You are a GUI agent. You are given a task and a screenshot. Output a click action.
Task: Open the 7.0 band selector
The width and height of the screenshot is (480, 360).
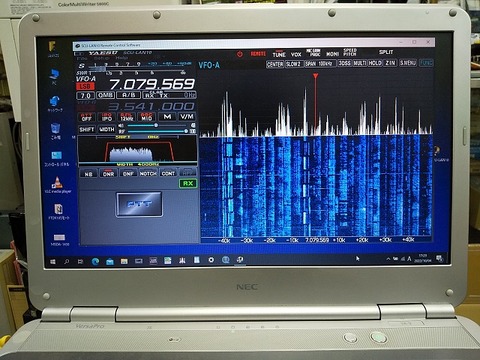[x=85, y=96]
